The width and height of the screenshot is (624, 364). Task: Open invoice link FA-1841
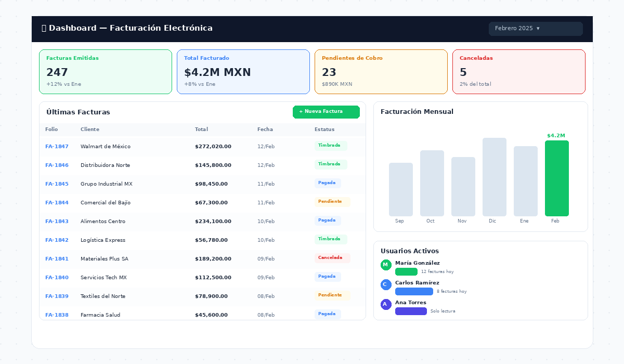coord(57,259)
